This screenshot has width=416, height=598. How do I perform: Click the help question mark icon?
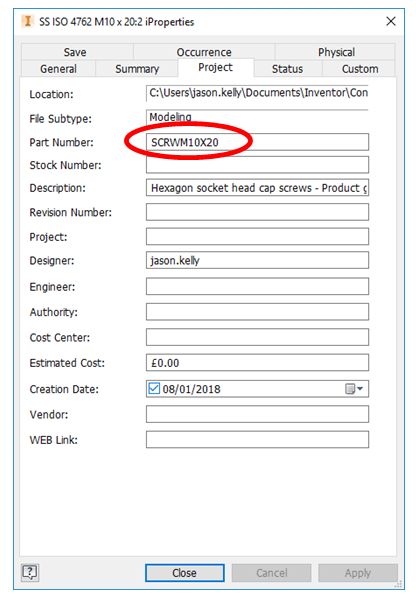[30, 572]
